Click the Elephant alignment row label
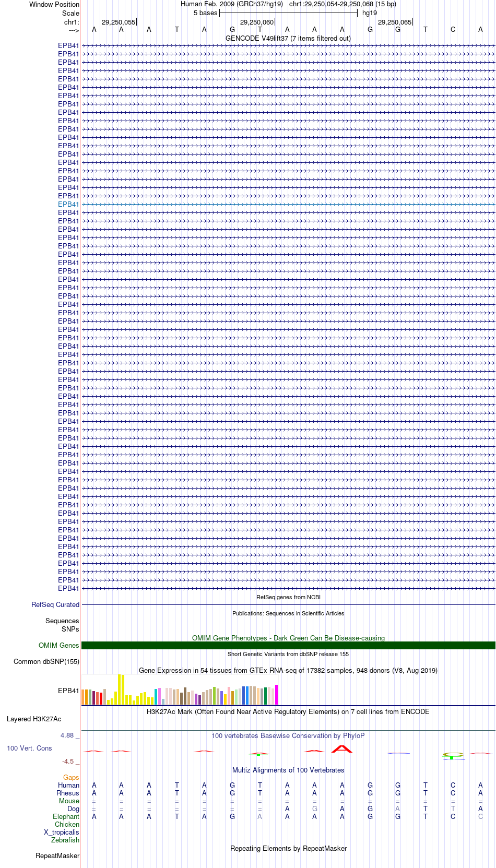 66,816
